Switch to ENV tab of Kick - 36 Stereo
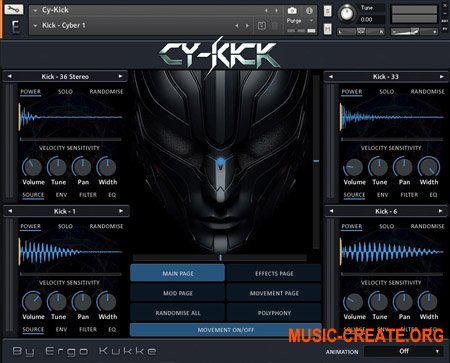The image size is (450, 363). pyautogui.click(x=61, y=195)
